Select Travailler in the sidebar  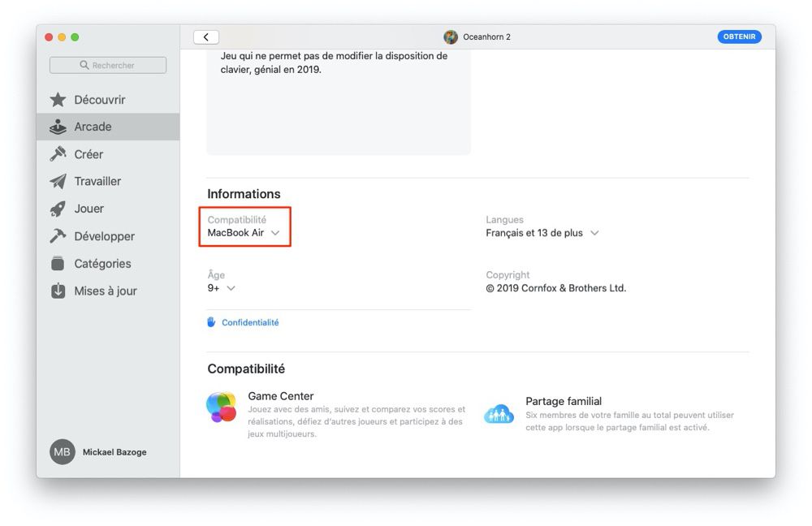(108, 181)
